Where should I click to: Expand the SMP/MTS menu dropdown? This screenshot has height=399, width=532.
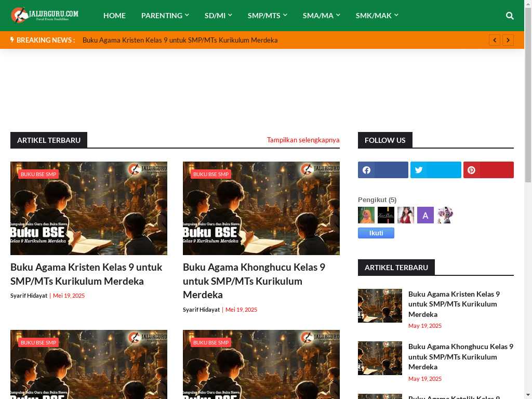[268, 16]
